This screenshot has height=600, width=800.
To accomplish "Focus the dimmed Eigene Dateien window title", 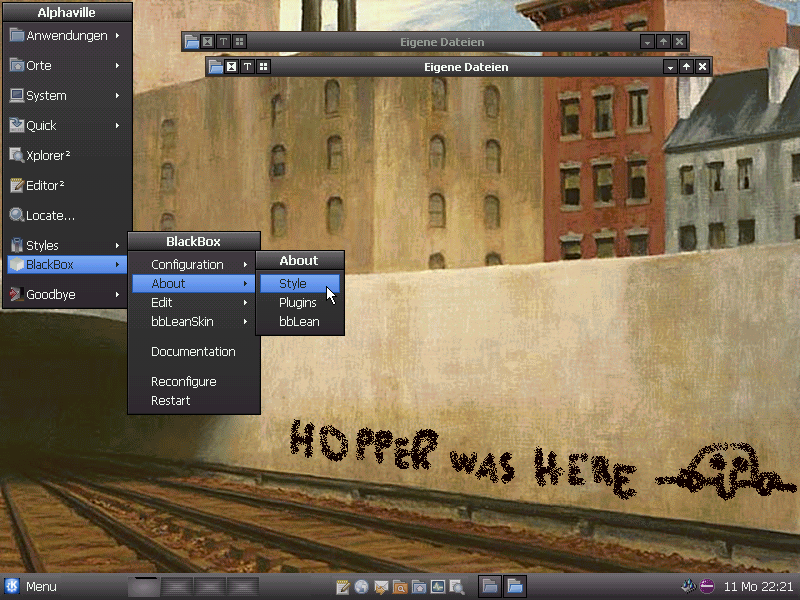I will point(442,42).
